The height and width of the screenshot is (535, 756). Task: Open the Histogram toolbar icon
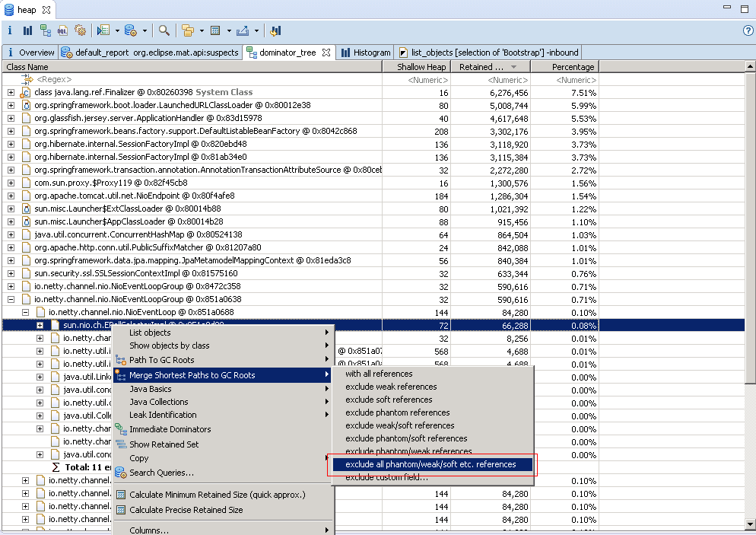[27, 31]
